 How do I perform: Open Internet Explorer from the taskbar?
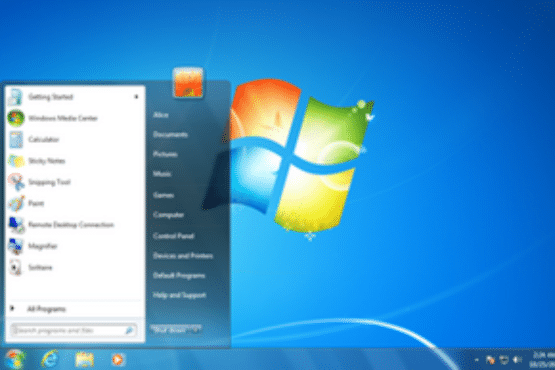(x=50, y=359)
